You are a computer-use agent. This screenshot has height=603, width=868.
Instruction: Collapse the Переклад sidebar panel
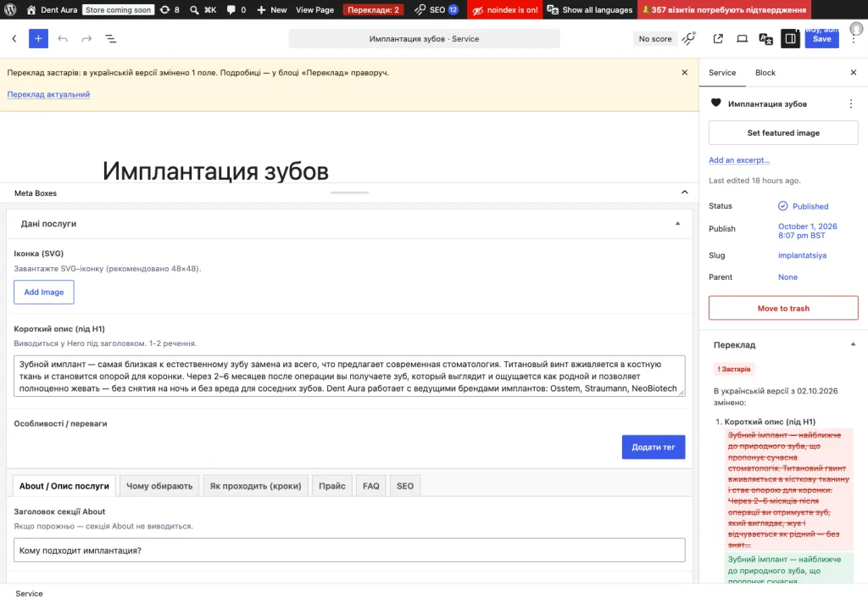(853, 344)
